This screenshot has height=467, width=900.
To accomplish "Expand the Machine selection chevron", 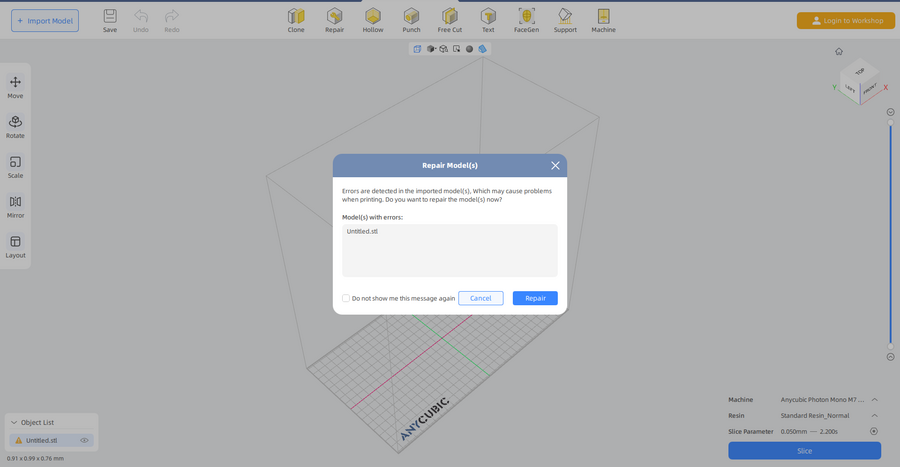I will 875,399.
